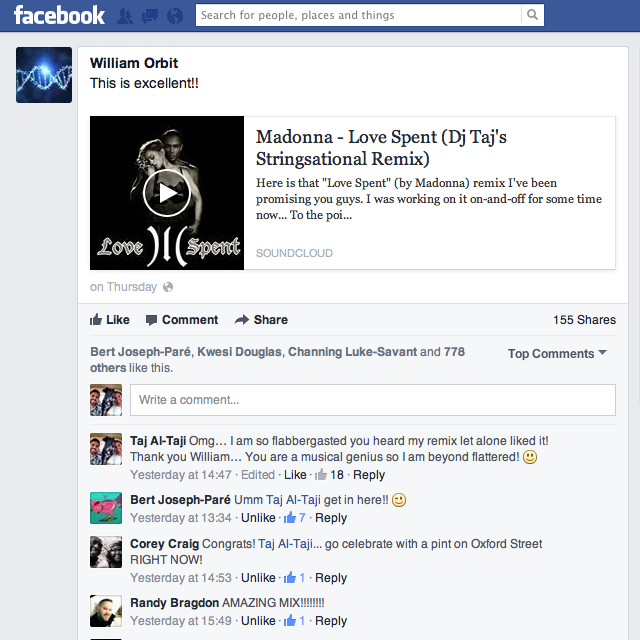Open the notifications globe icon
This screenshot has height=640, width=640.
(x=175, y=16)
